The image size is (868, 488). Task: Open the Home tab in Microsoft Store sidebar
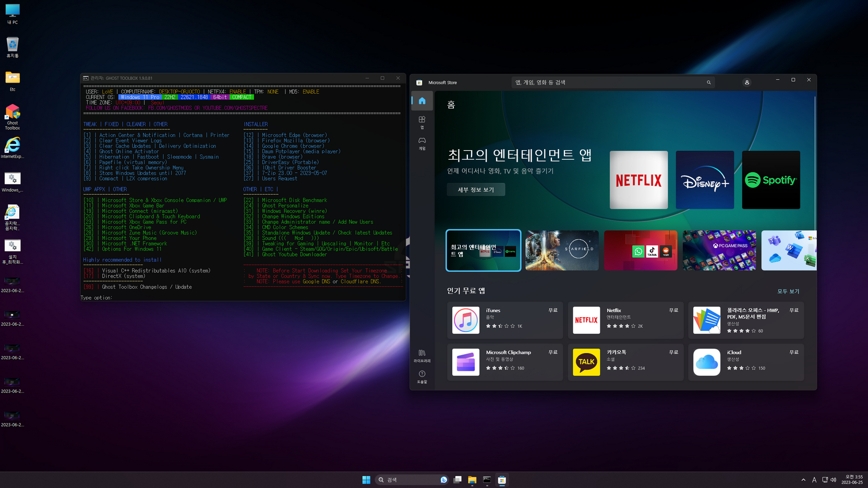(422, 101)
